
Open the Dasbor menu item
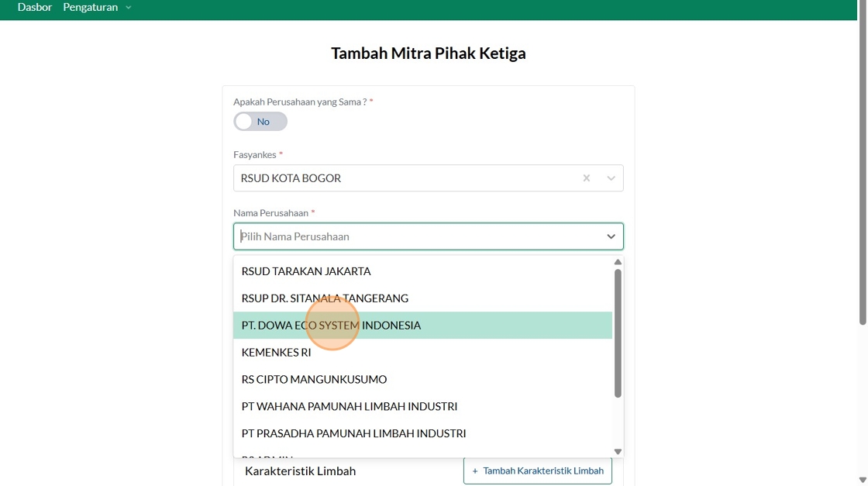click(34, 7)
